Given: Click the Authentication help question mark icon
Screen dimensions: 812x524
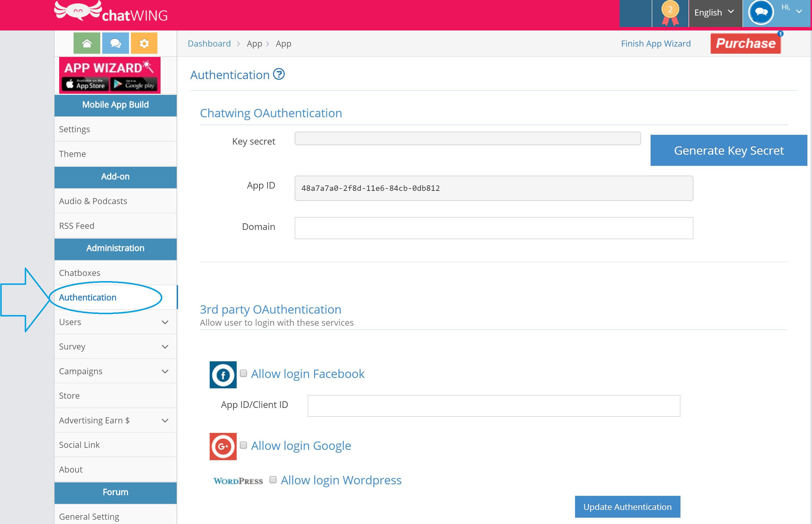Looking at the screenshot, I should click(x=279, y=74).
